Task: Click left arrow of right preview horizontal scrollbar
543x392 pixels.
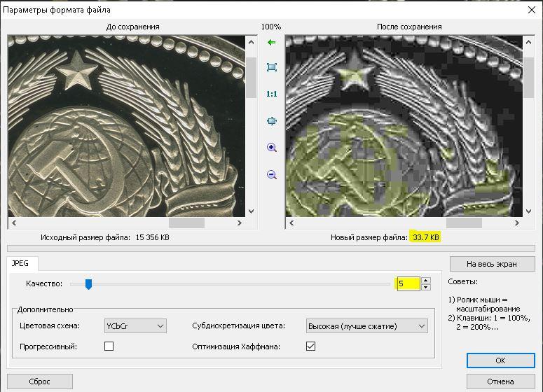Action: click(291, 223)
